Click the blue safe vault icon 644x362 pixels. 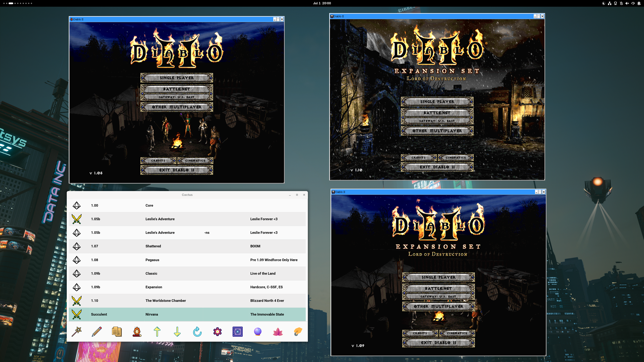point(237,331)
